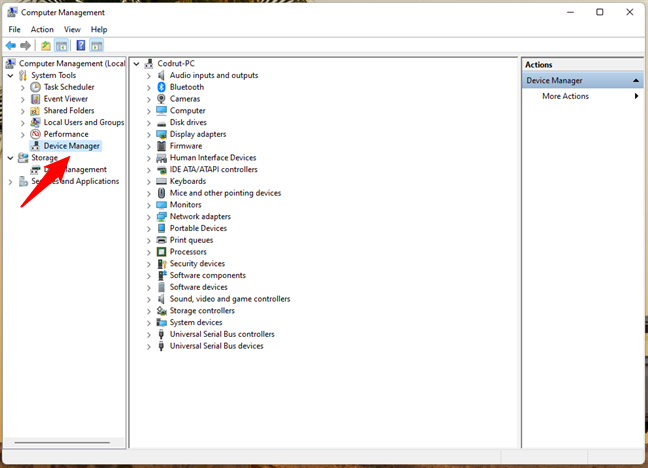
Task: Click the Print queues printer icon
Action: coord(162,240)
